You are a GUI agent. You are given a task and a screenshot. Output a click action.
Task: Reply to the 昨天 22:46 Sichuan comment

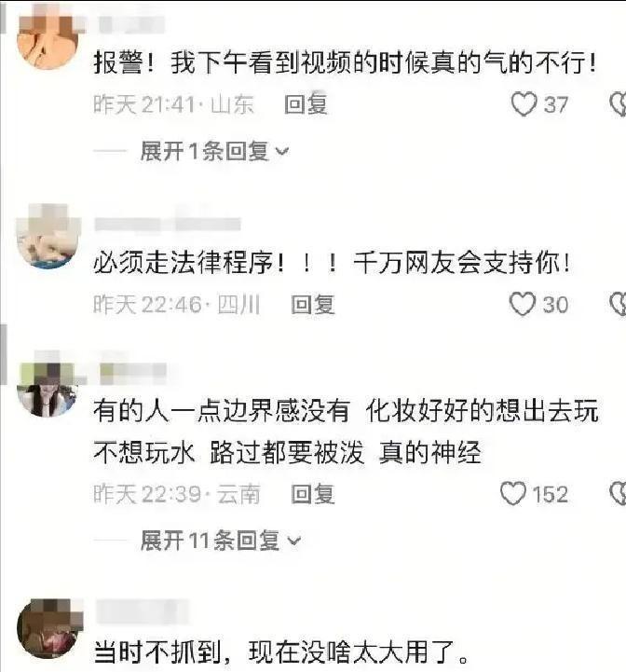313,304
